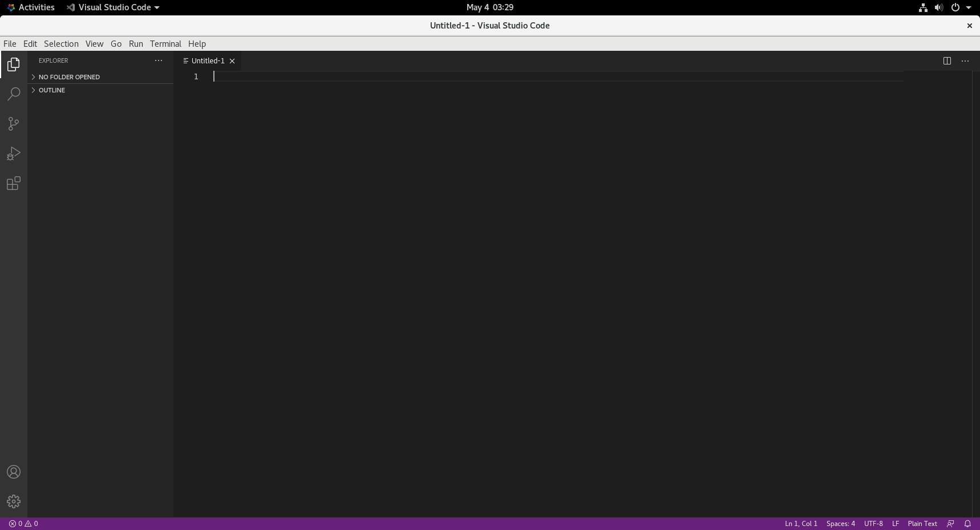Close the Visual Studio Code window

point(969,26)
